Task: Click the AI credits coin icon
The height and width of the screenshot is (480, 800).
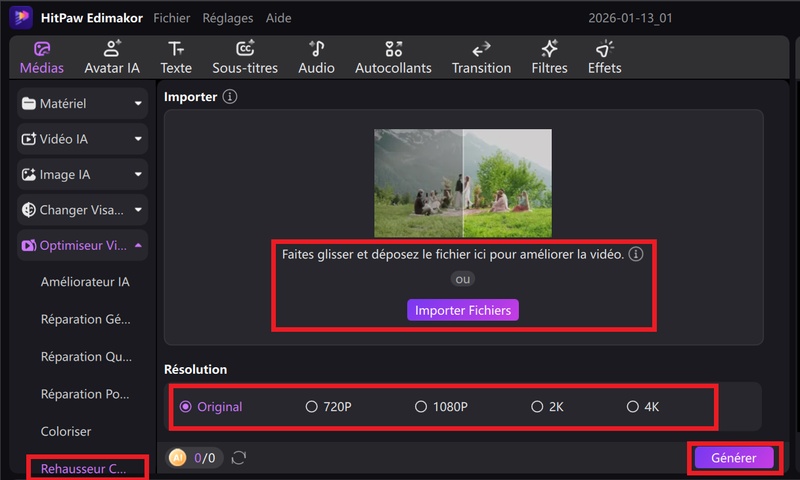Action: [x=178, y=458]
